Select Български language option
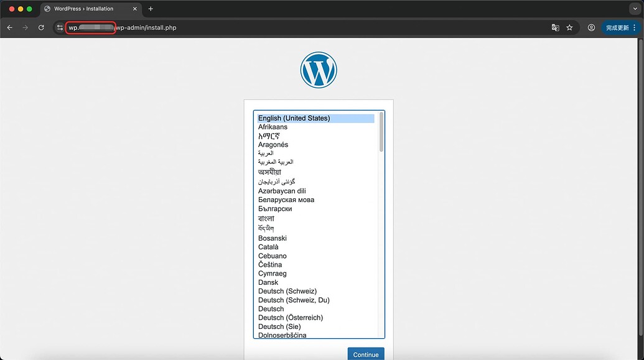This screenshot has width=644, height=360. point(315,208)
